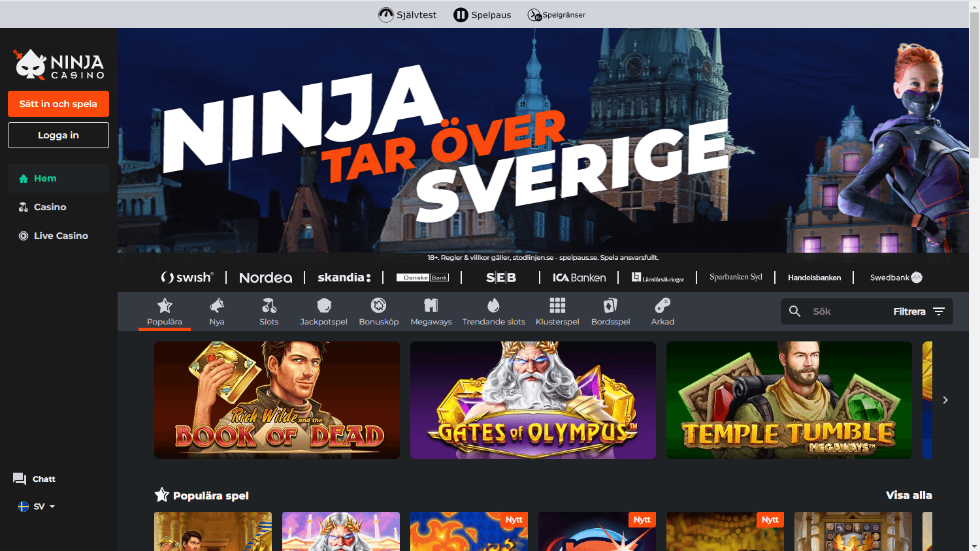This screenshot has width=980, height=551.
Task: Go to Hem in sidebar
Action: tap(59, 178)
